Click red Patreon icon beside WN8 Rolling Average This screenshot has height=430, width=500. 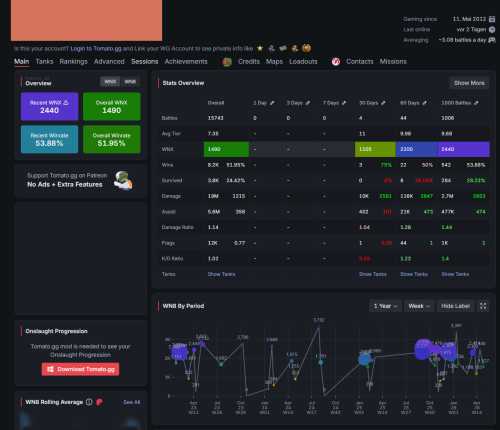[99, 402]
